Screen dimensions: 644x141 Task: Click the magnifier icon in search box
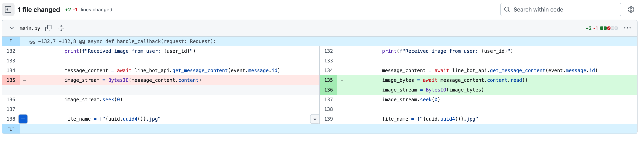507,9
